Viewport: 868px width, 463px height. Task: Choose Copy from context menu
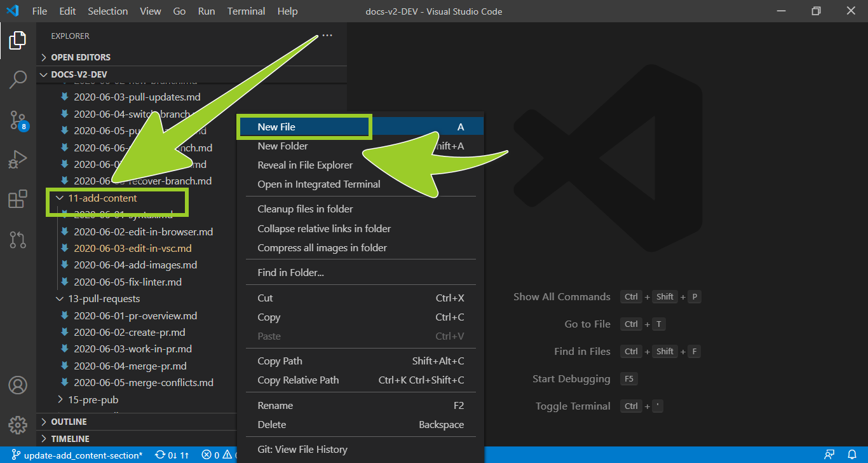point(360,317)
